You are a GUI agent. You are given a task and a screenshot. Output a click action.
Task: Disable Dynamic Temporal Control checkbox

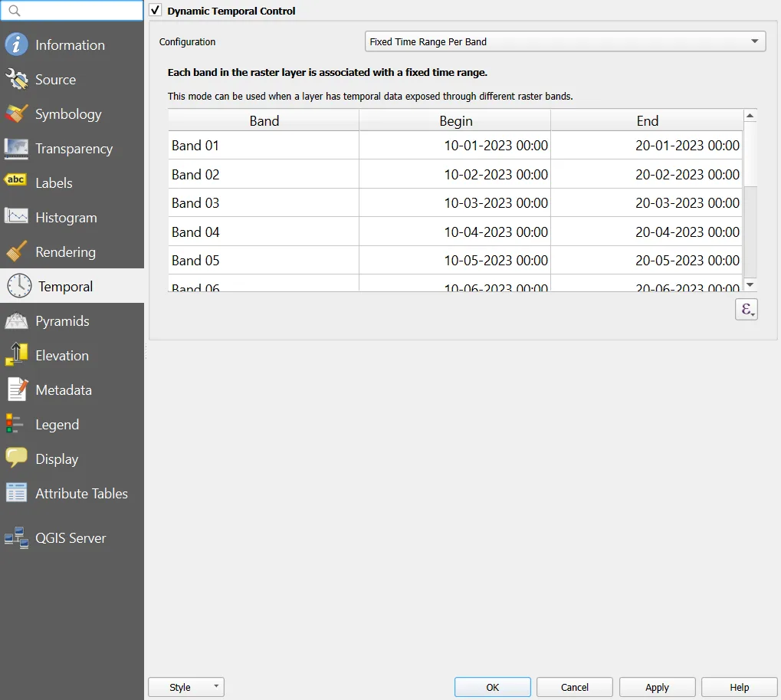tap(156, 10)
